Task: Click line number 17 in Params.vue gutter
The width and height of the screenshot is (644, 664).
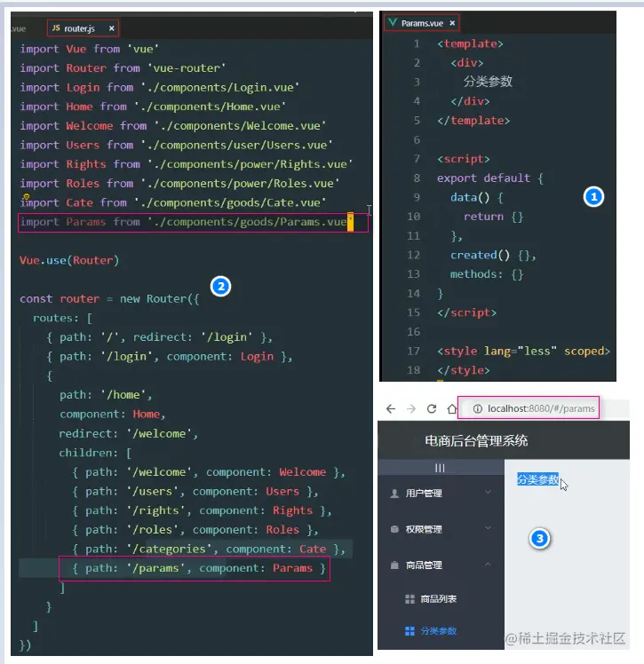Action: [413, 351]
